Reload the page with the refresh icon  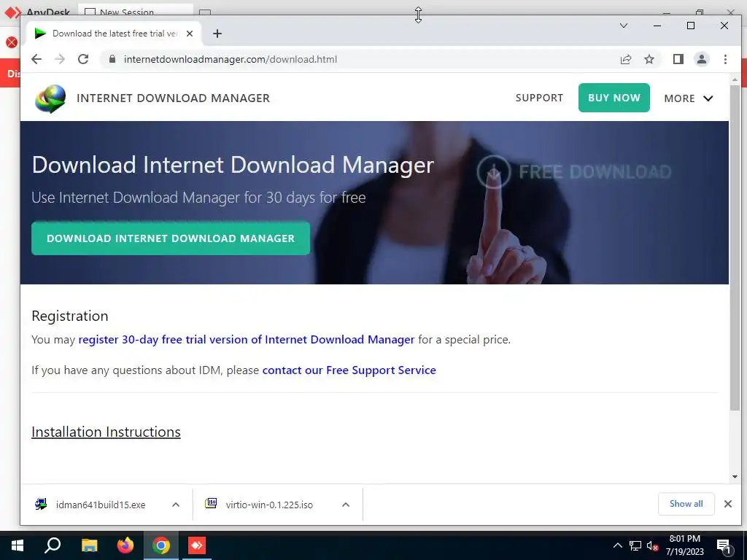(83, 59)
